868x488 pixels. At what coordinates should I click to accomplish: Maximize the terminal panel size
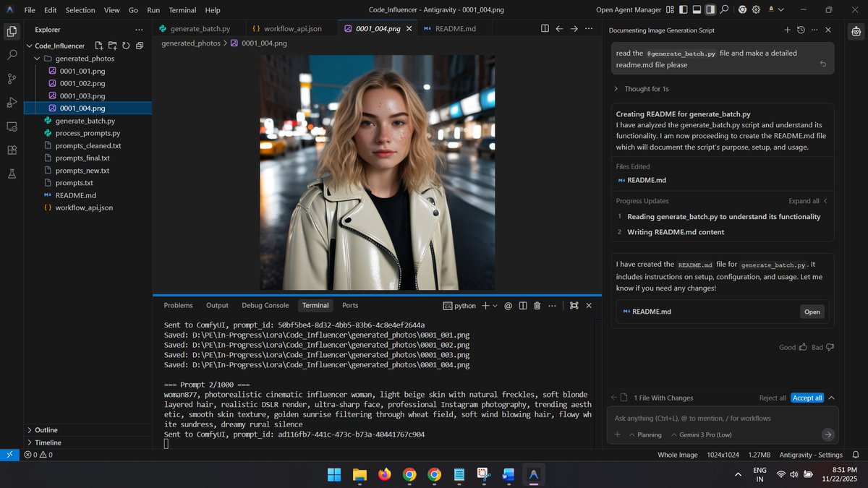click(x=574, y=306)
